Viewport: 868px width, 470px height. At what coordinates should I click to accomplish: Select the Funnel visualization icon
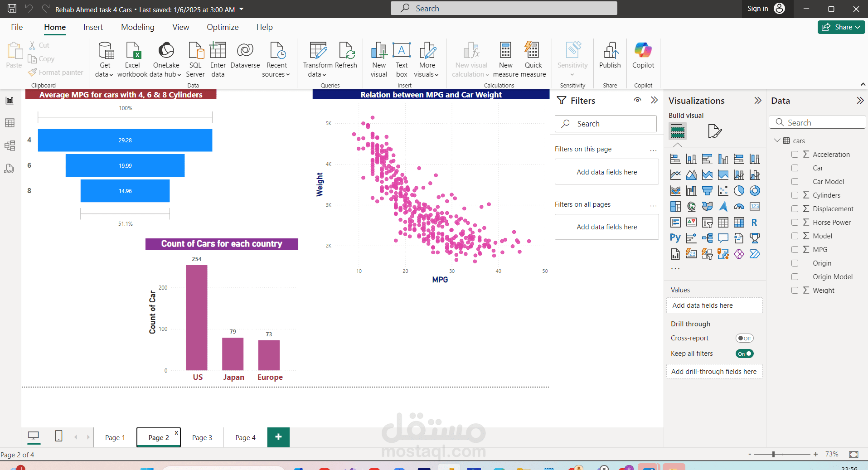(707, 191)
